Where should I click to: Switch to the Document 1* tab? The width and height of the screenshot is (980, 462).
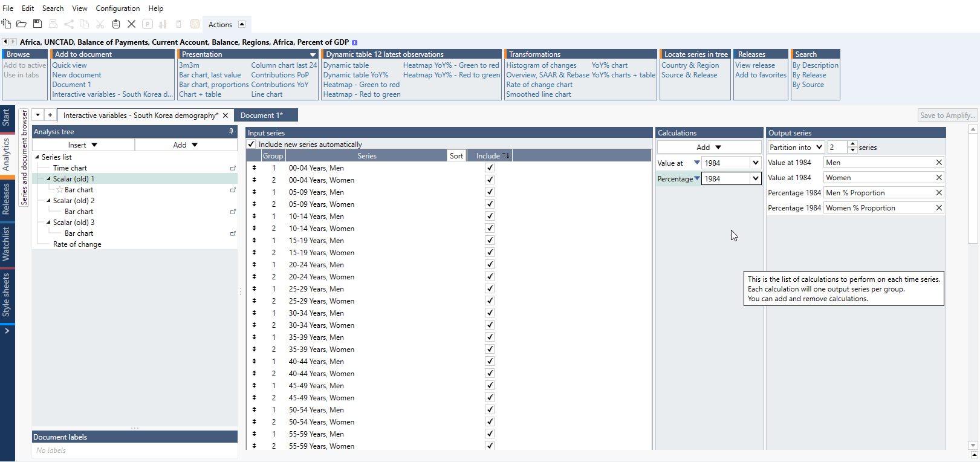pyautogui.click(x=261, y=115)
